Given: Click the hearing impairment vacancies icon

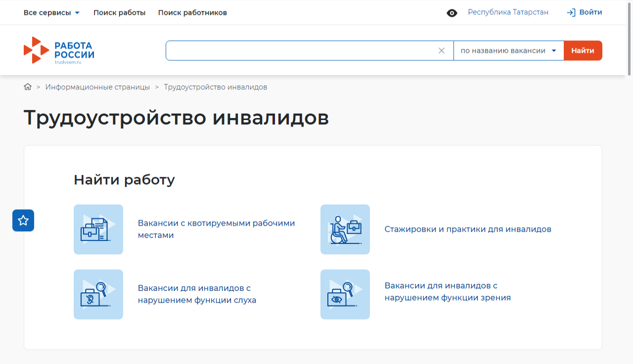Looking at the screenshot, I should click(98, 294).
